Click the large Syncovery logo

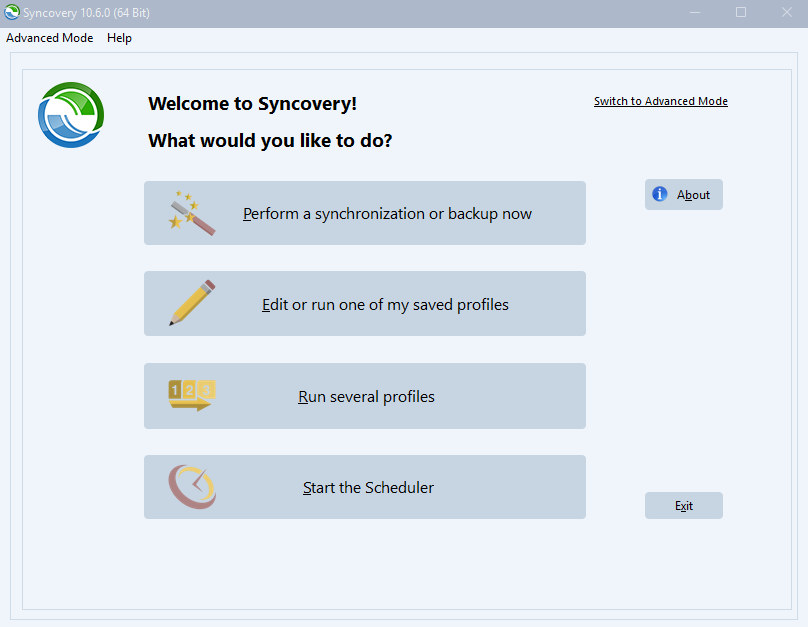coord(71,115)
